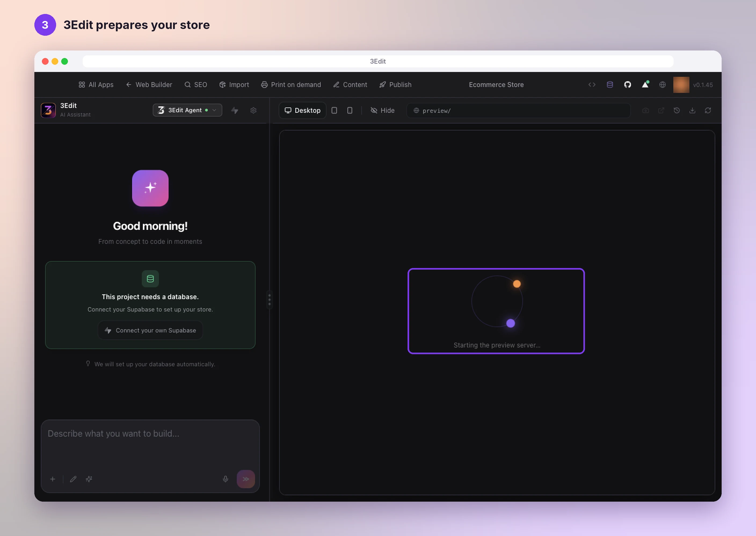756x536 pixels.
Task: Click the 3Edit logo in chat header
Action: pyautogui.click(x=48, y=110)
